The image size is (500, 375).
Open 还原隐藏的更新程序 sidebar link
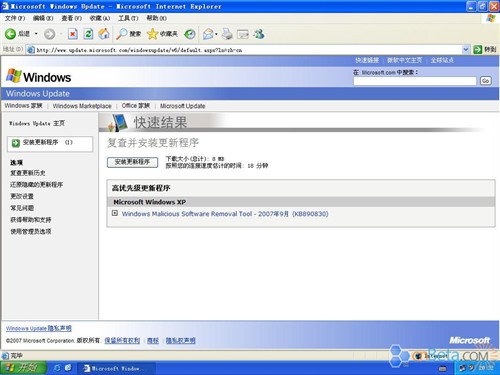point(36,184)
